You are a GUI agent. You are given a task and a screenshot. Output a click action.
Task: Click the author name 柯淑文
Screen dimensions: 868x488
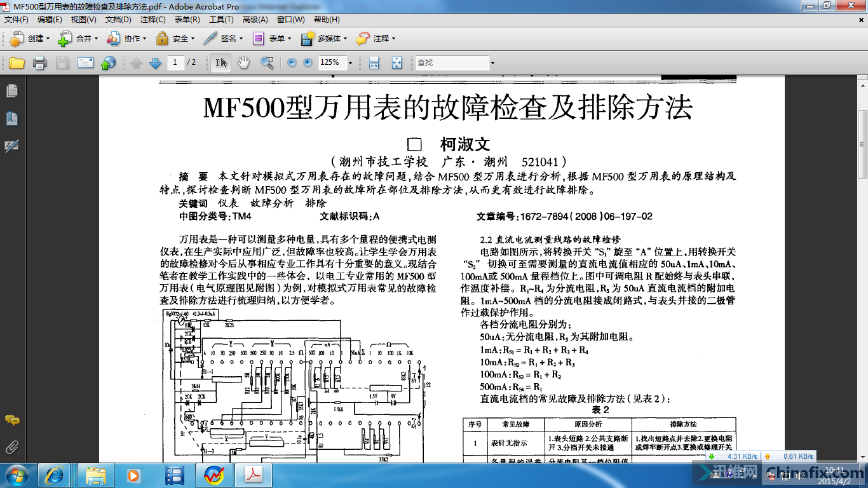465,144
